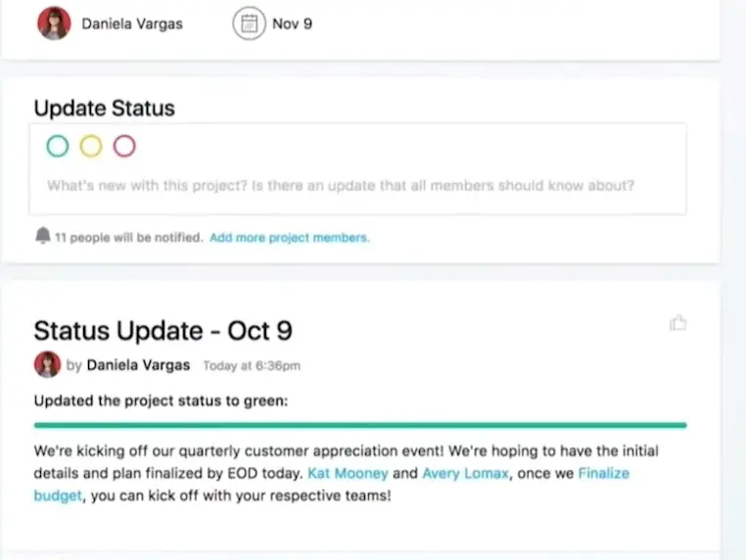
Task: Click the "Today at 6:36pm" timestamp
Action: 252,366
